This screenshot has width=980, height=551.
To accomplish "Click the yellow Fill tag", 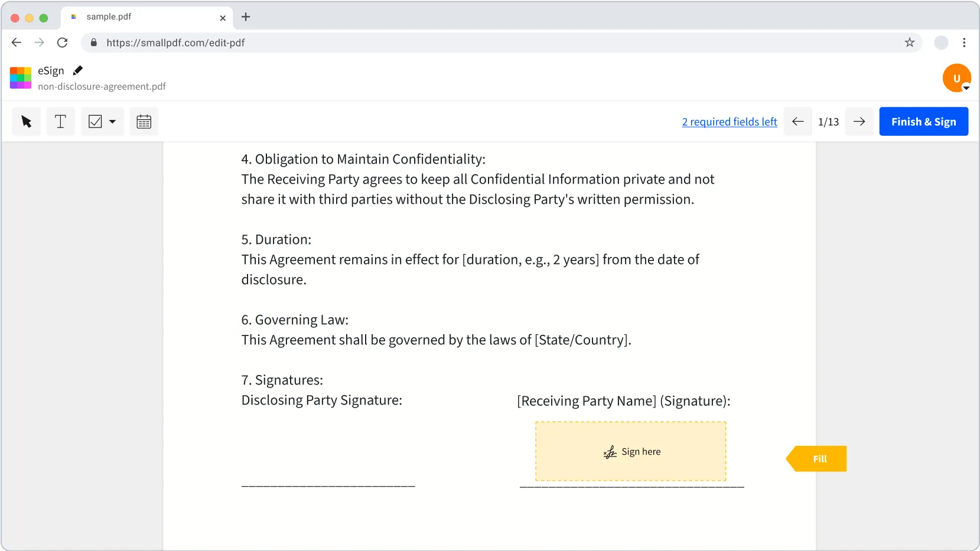I will coord(820,458).
